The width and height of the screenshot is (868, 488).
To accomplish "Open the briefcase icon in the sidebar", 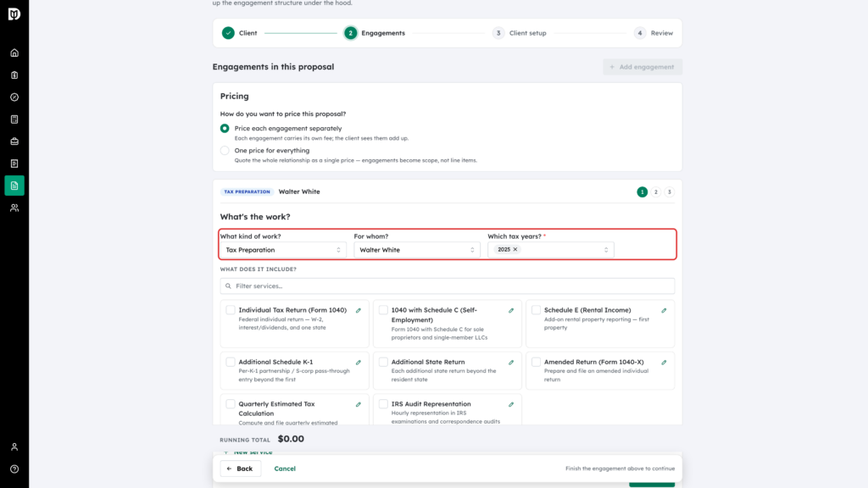I will pos(14,141).
